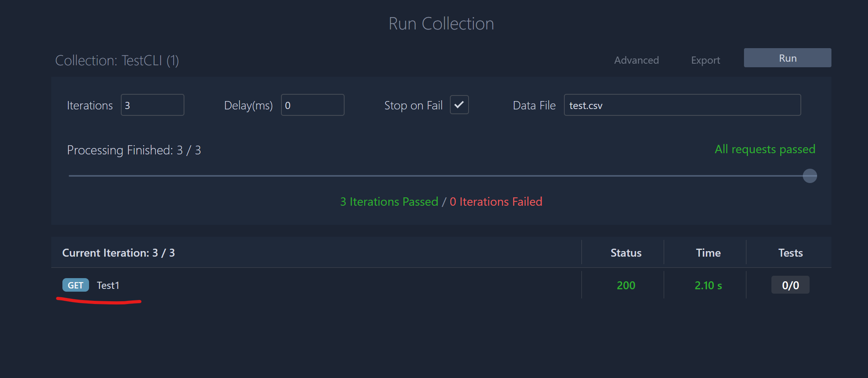Image resolution: width=868 pixels, height=378 pixels.
Task: Click the All requests passed indicator
Action: tap(765, 149)
